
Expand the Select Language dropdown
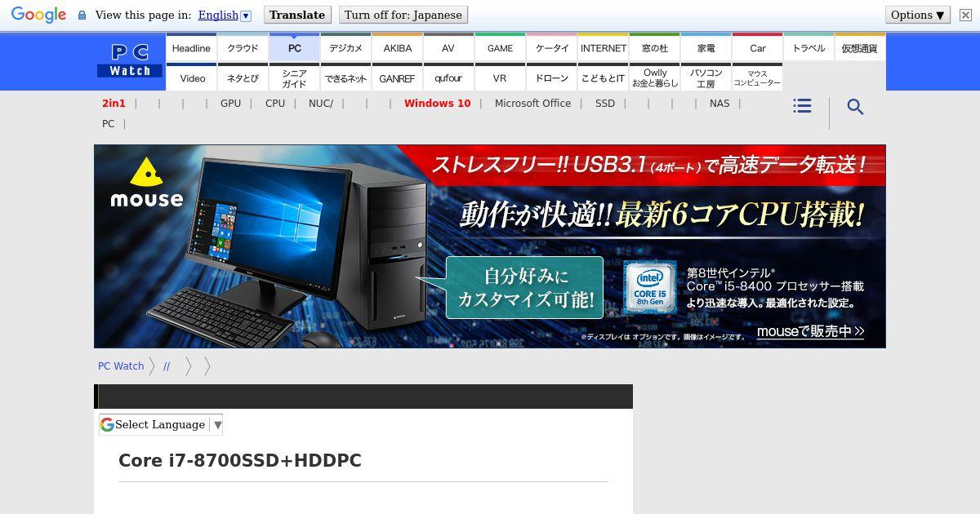coord(161,424)
